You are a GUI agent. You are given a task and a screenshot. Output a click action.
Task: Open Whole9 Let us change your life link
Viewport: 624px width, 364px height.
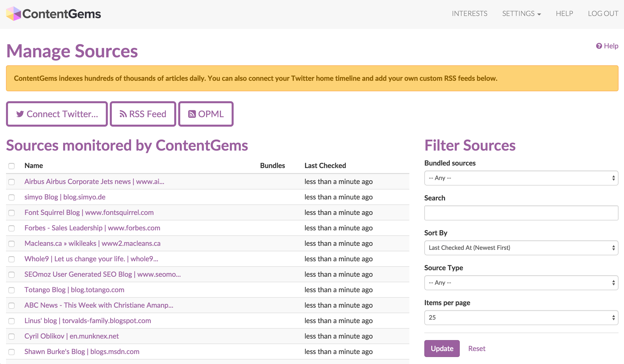[x=91, y=259]
